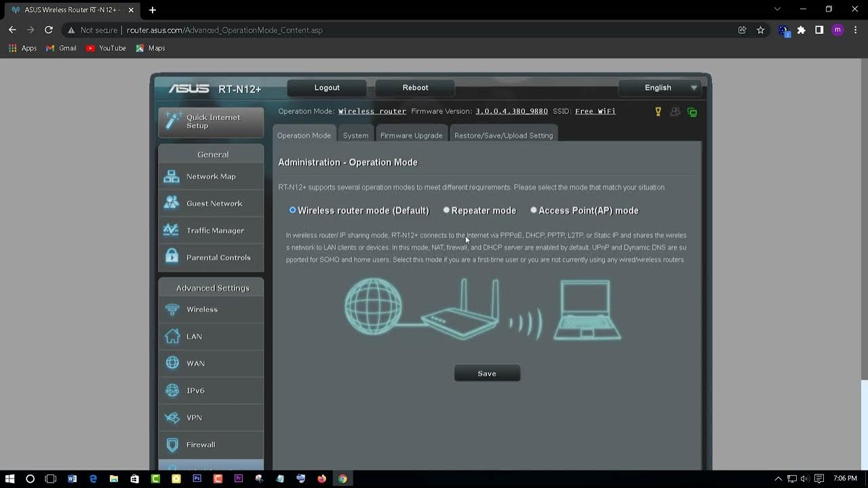Click the client users status icon

pos(675,112)
